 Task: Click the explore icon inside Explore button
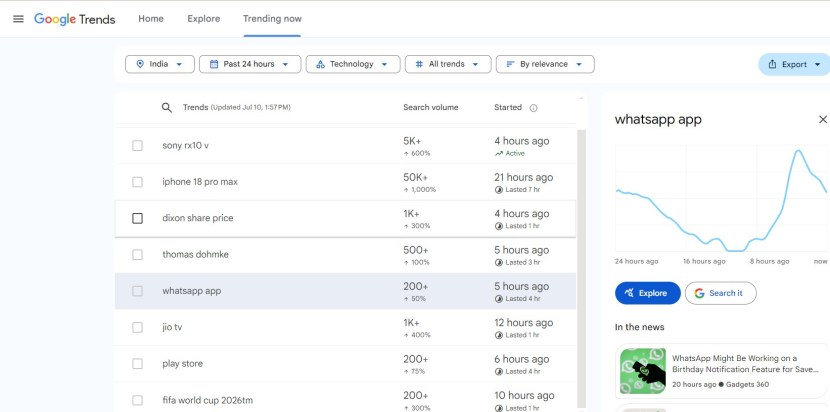click(629, 293)
